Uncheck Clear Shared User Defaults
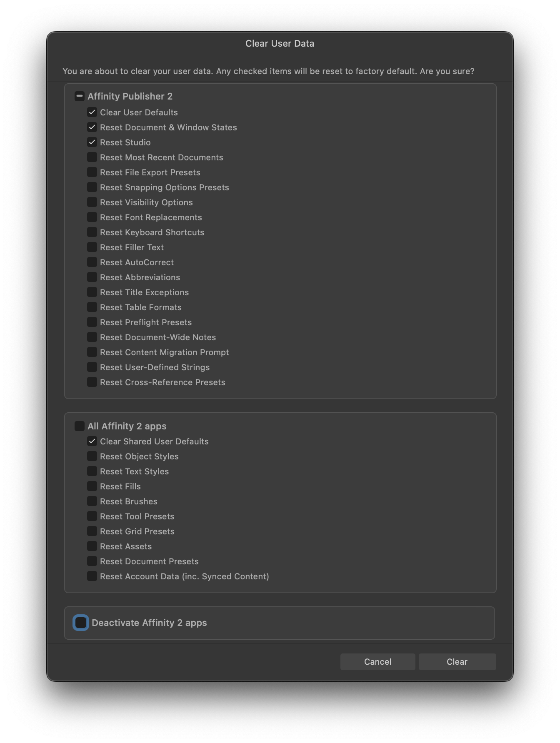Screen dimensions: 560x743 [92, 441]
